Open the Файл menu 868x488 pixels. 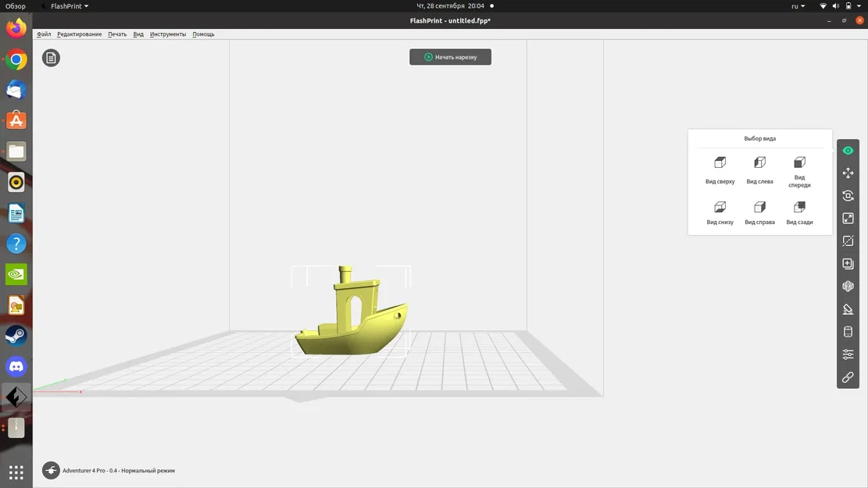pyautogui.click(x=44, y=34)
